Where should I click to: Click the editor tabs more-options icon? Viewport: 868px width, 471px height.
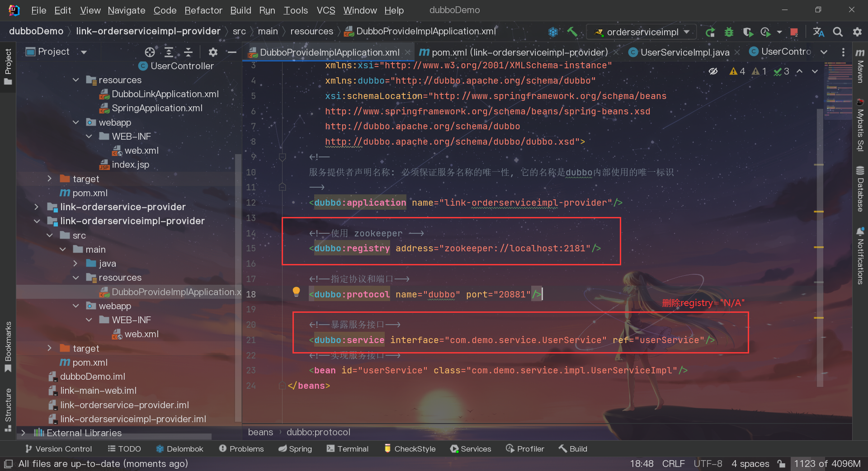[843, 52]
